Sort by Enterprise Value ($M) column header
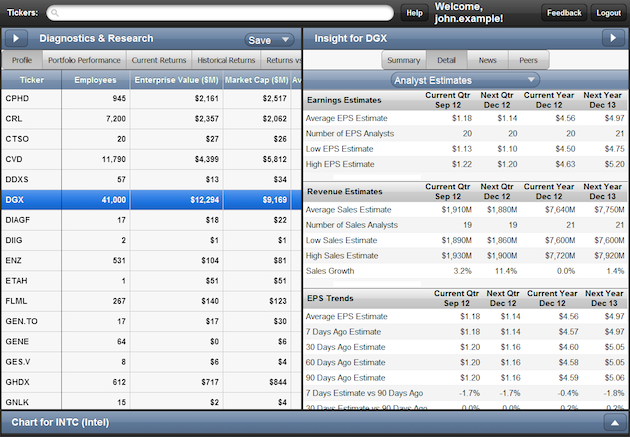This screenshot has width=630, height=437. click(x=176, y=80)
